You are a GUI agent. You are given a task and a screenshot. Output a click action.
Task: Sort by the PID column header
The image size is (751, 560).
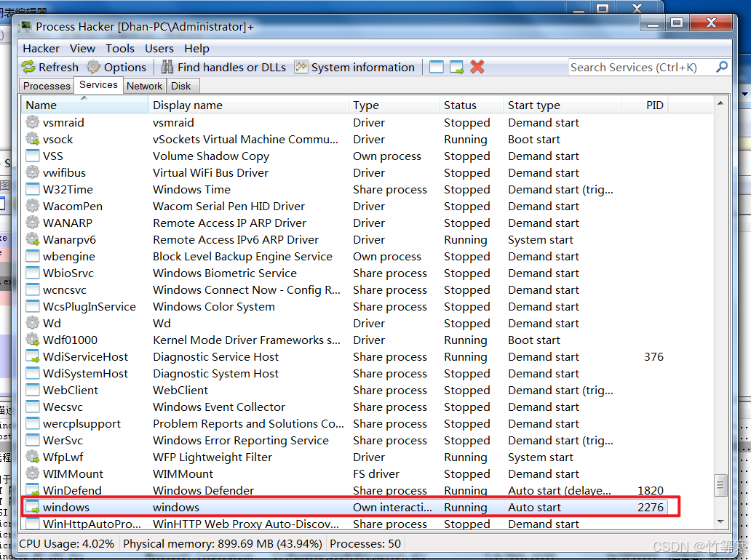(654, 105)
